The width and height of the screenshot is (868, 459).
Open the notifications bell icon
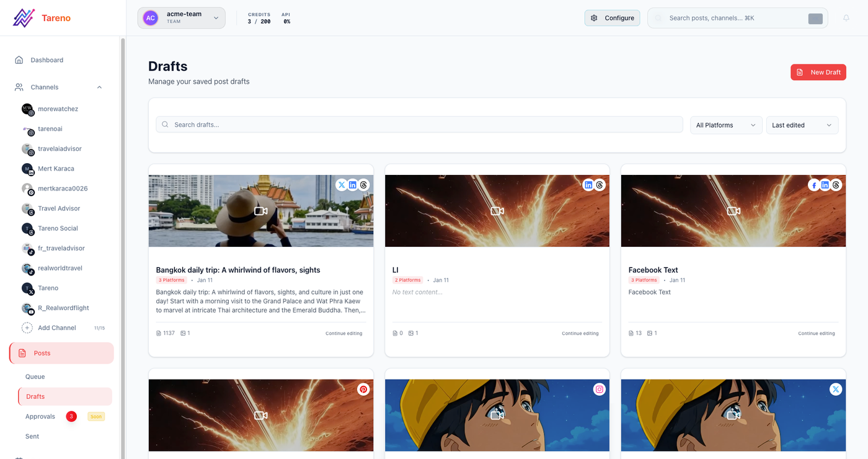pos(846,18)
